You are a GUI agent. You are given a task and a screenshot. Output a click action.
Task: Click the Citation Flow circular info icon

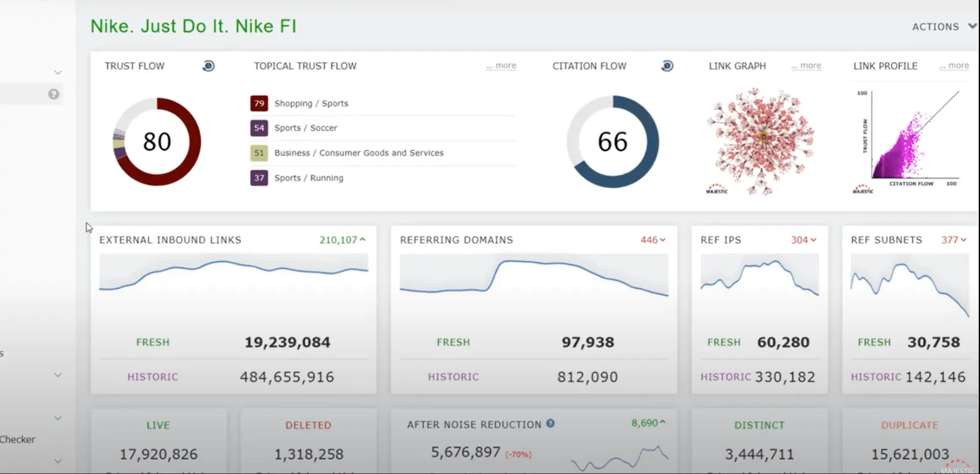coord(667,66)
